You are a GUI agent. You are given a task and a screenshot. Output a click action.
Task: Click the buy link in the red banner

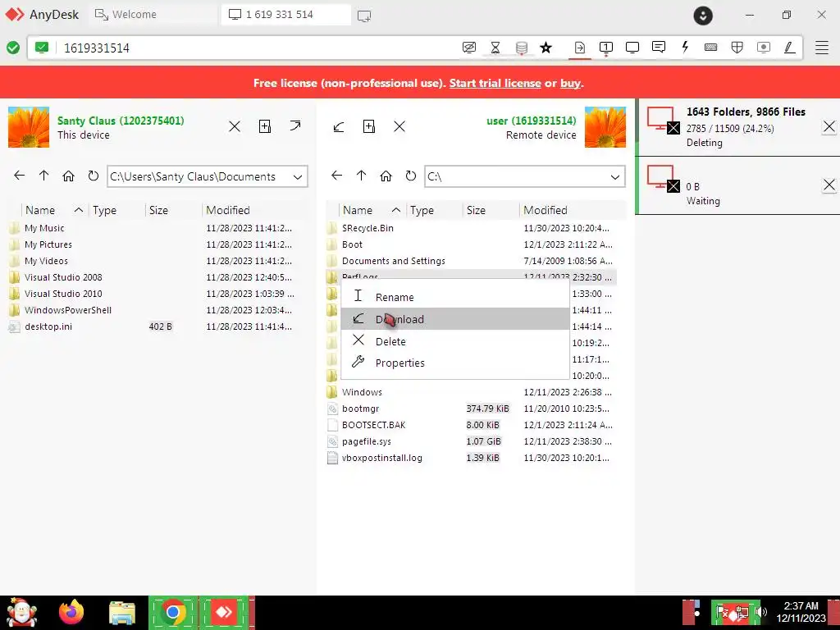click(570, 83)
